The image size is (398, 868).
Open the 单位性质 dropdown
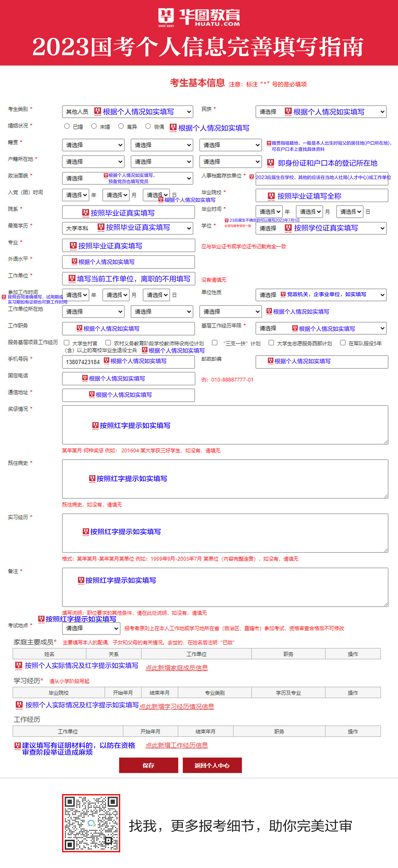(321, 295)
